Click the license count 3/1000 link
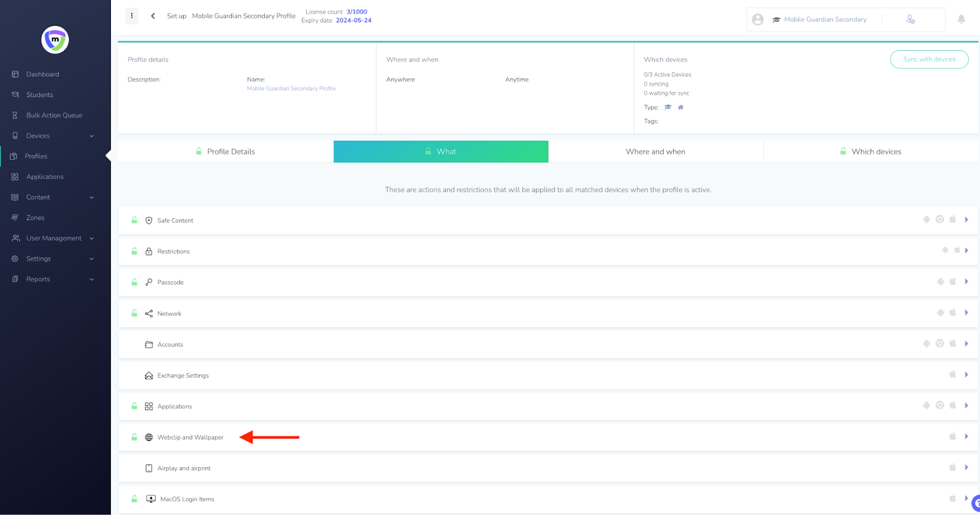The image size is (980, 515). pyautogui.click(x=357, y=12)
